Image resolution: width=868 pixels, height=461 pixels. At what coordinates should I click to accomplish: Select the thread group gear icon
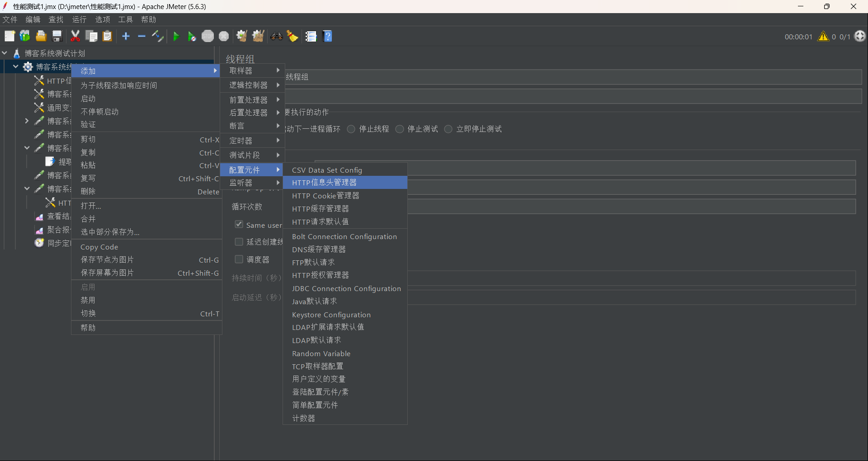28,67
